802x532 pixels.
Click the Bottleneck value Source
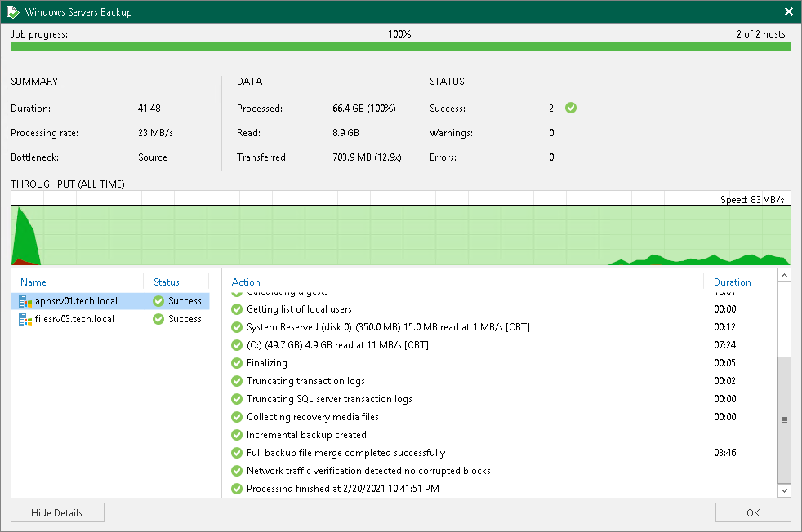[x=153, y=157]
